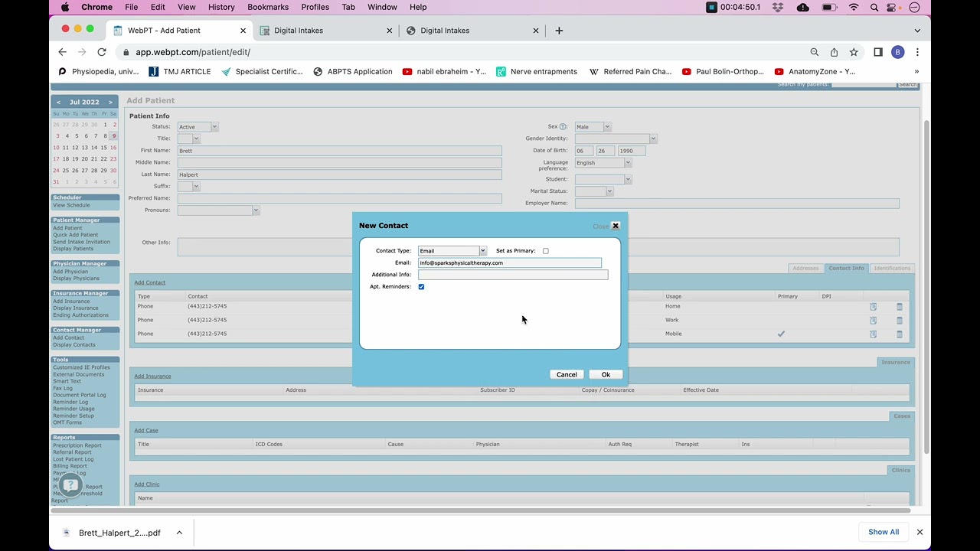Open the Gender Identity dropdown
The image size is (980, 551).
click(616, 139)
